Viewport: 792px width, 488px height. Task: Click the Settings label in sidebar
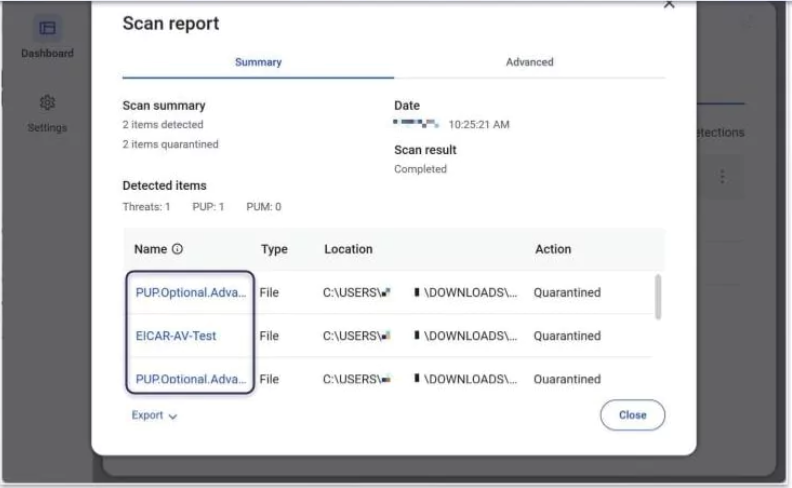(47, 127)
